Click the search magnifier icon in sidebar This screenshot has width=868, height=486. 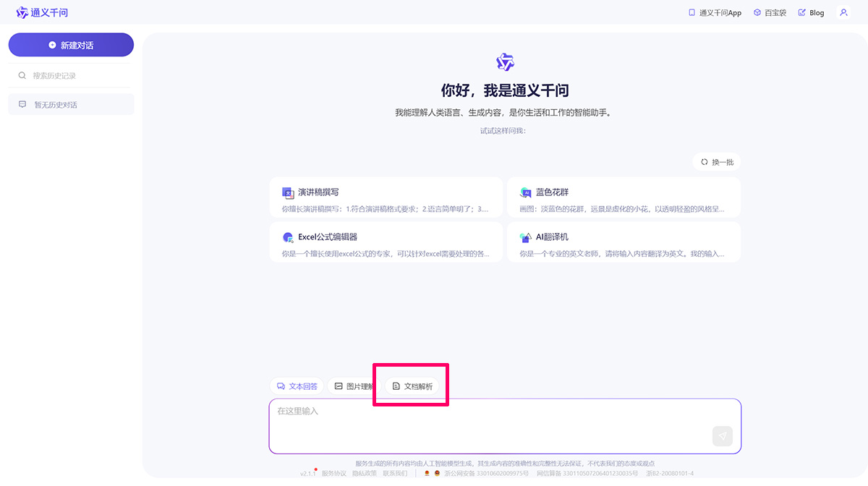[x=22, y=74]
